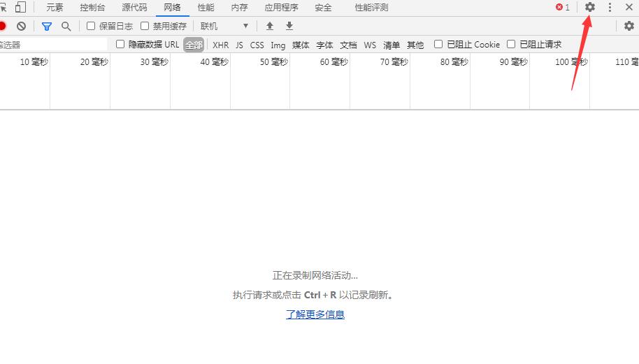Viewport: 639px width, 364px height.
Task: Open the 联机 throttling dropdown
Action: coord(224,26)
